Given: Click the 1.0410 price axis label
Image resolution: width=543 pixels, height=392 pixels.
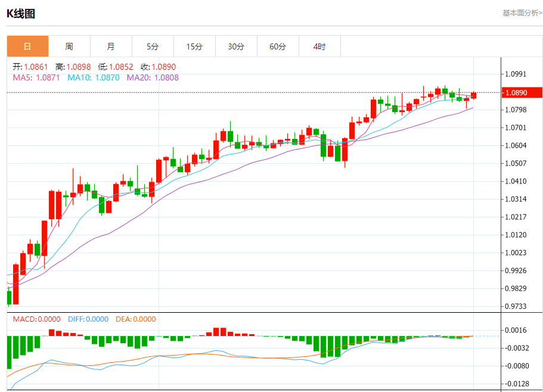Looking at the screenshot, I should tap(516, 181).
